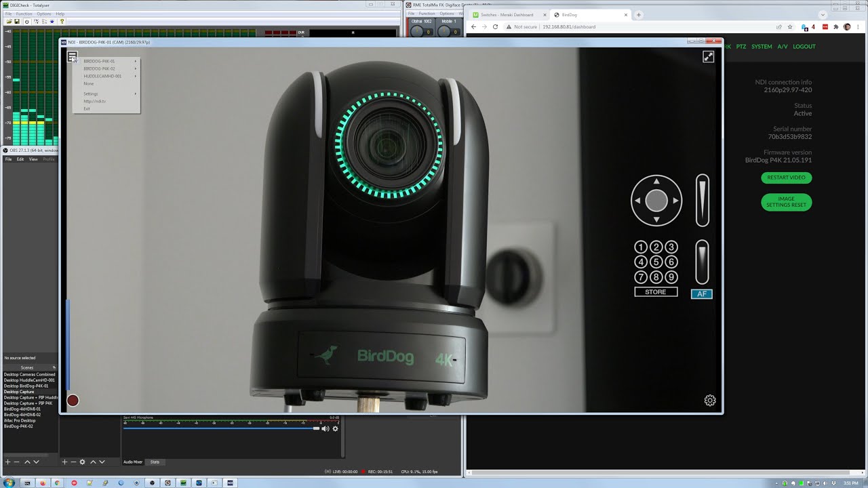The image size is (868, 488).
Task: Toggle the AF autofocus button
Action: click(702, 294)
